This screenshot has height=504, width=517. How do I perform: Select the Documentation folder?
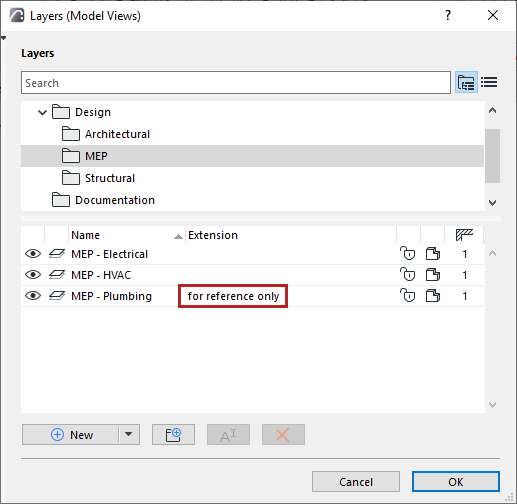(x=115, y=200)
